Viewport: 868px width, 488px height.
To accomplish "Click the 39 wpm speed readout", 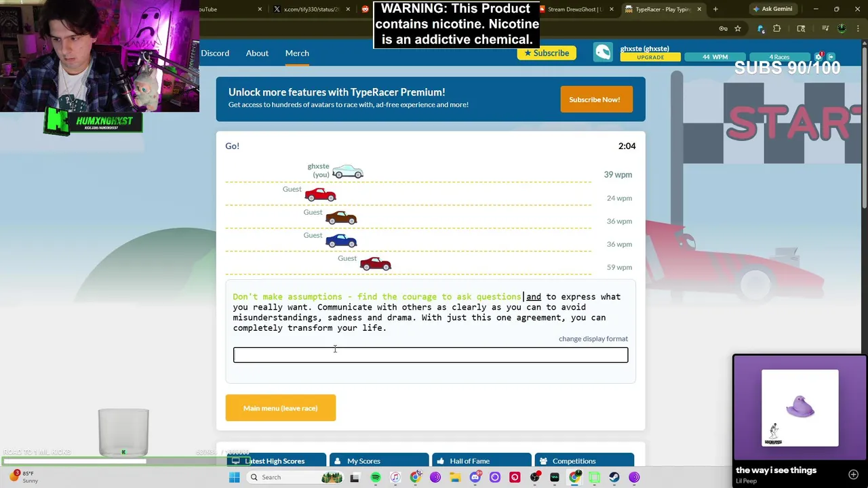I will click(618, 175).
